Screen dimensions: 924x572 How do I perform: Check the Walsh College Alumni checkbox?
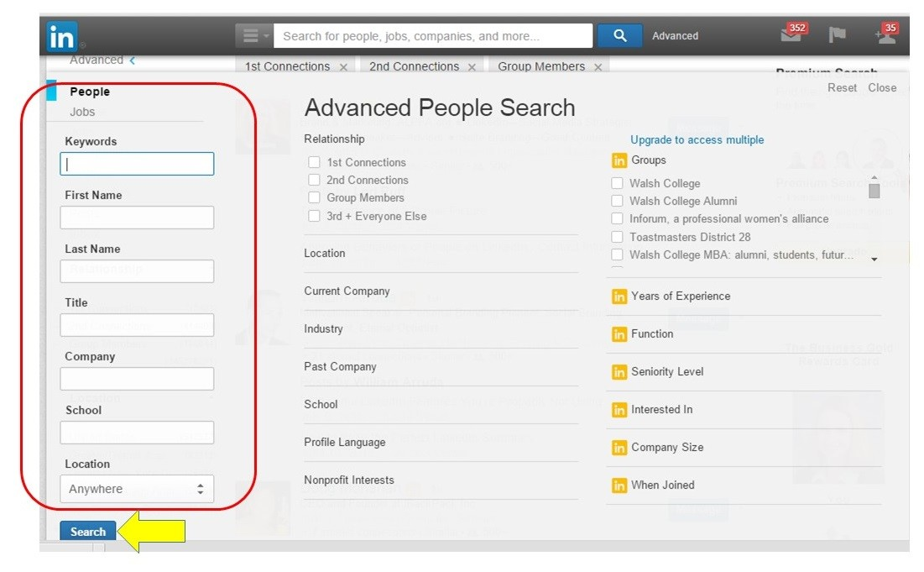pos(617,201)
